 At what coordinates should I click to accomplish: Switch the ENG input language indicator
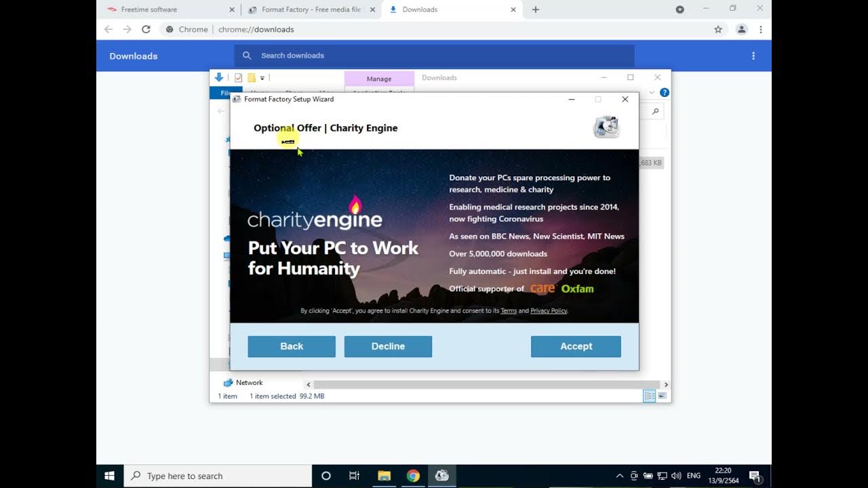click(x=694, y=476)
